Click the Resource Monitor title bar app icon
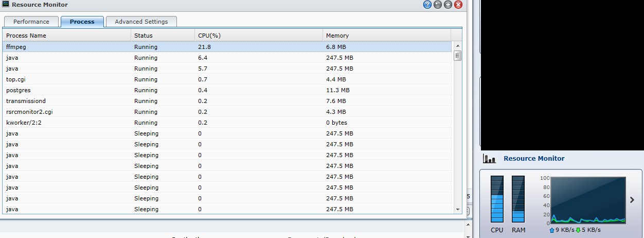This screenshot has height=238, width=644. click(6, 5)
